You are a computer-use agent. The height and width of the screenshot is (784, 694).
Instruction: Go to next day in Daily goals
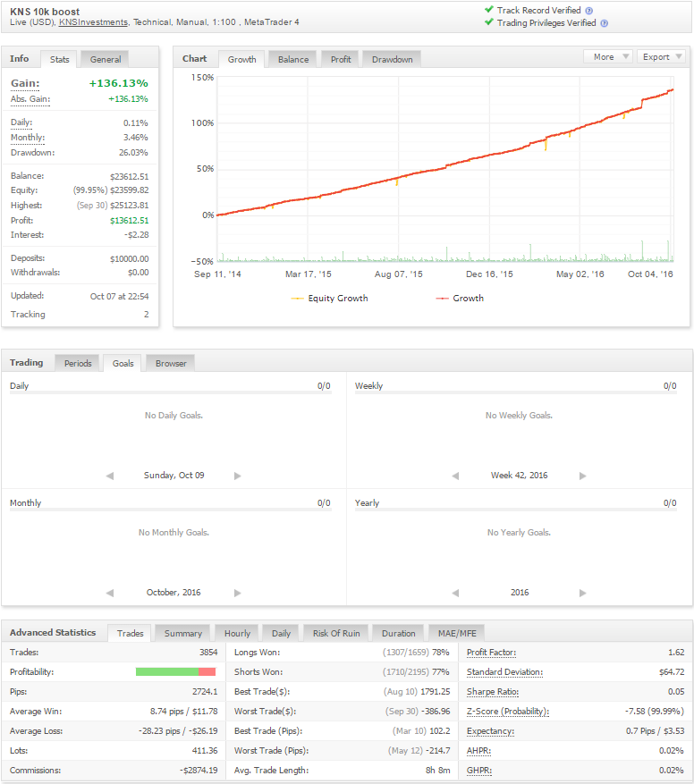coord(238,476)
